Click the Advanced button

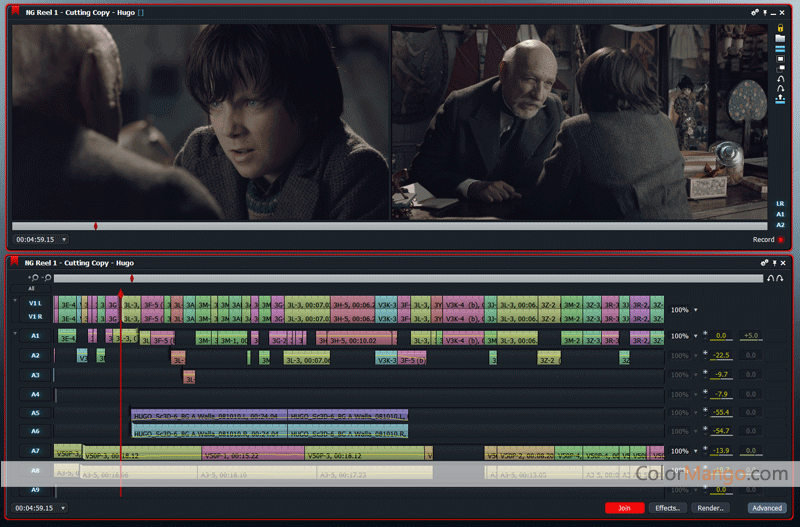pyautogui.click(x=767, y=508)
